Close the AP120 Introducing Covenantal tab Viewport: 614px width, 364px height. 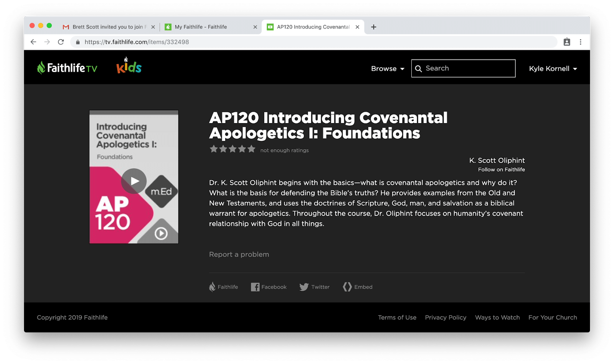coord(357,27)
